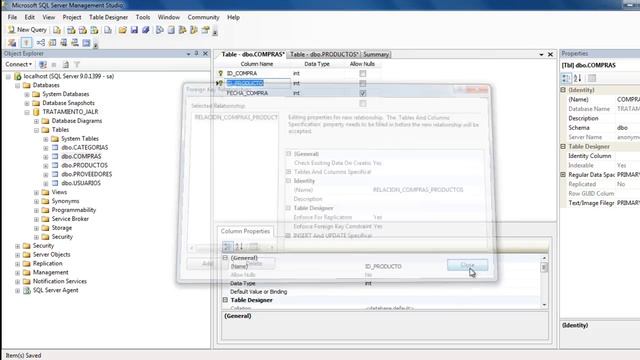Click the Column Properties scrollbar up arrow
The height and width of the screenshot is (360, 640).
coord(544,258)
